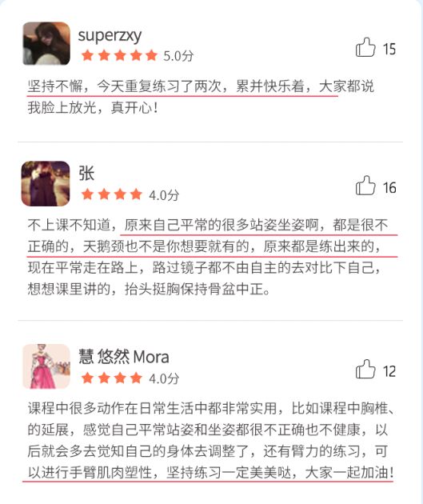View 慧 悠然 Mora's pink dress avatar

click(x=46, y=366)
